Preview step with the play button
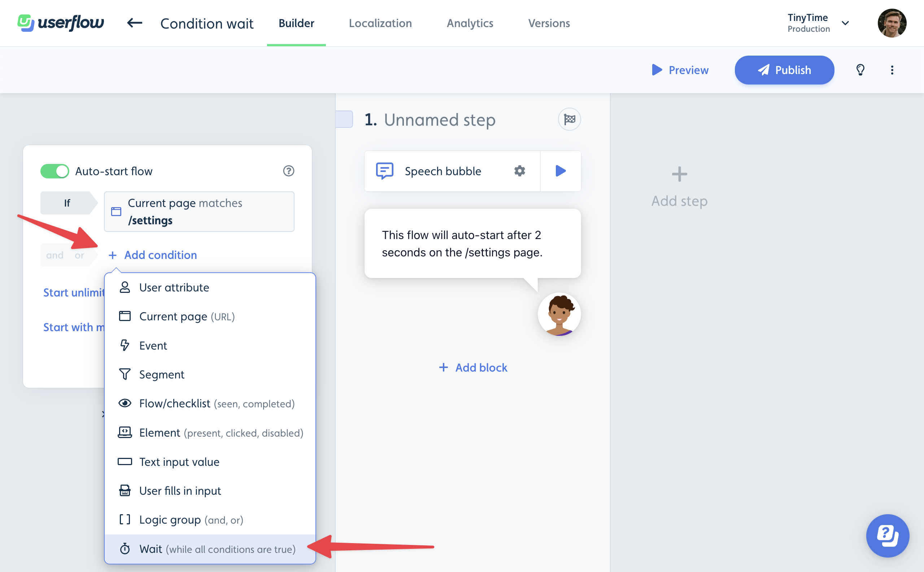 point(561,171)
